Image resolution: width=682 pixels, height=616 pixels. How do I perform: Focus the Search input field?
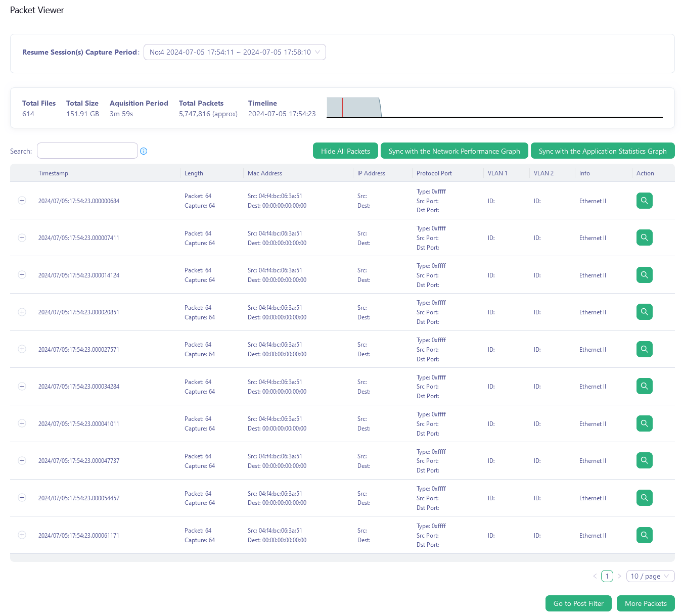tap(87, 151)
